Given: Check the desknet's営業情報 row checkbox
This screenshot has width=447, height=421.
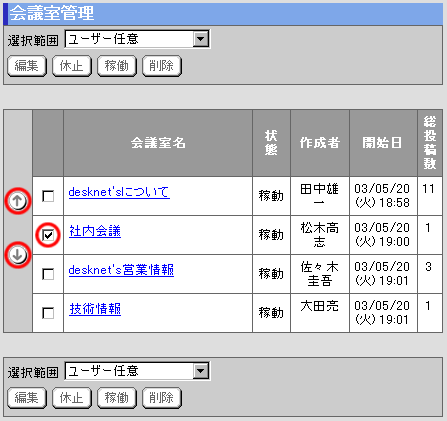Looking at the screenshot, I should click(48, 274).
